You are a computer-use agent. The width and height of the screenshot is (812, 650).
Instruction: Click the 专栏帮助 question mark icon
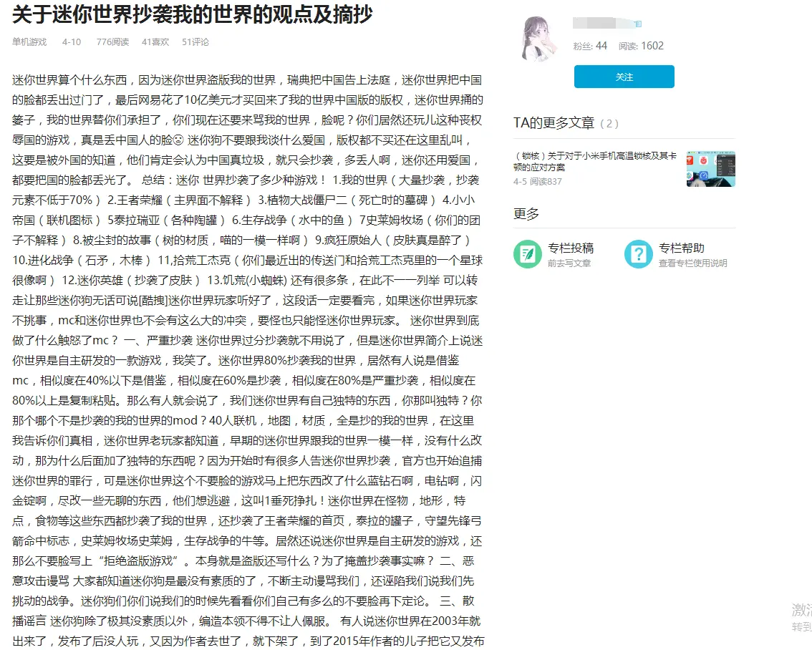coord(638,254)
